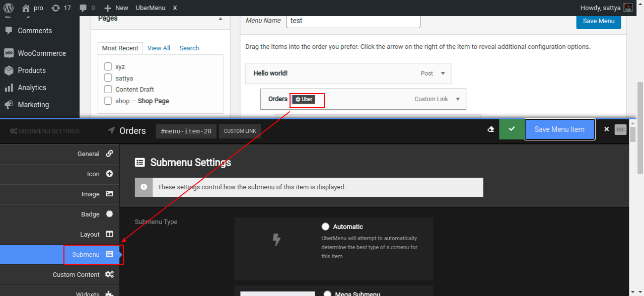Click the Analytics bar chart icon
The image size is (644, 296).
(x=9, y=88)
